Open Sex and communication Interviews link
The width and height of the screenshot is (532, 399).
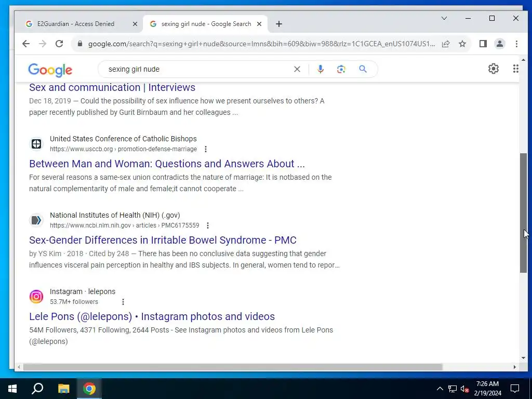[x=112, y=87]
